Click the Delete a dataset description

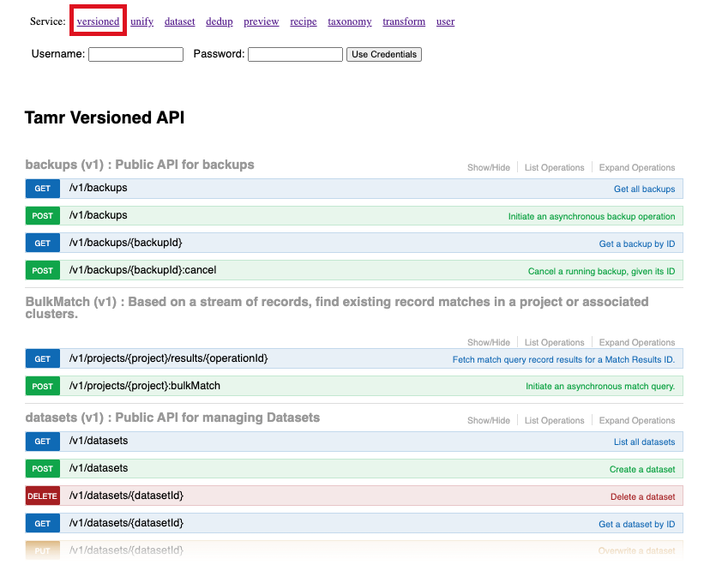pos(642,496)
